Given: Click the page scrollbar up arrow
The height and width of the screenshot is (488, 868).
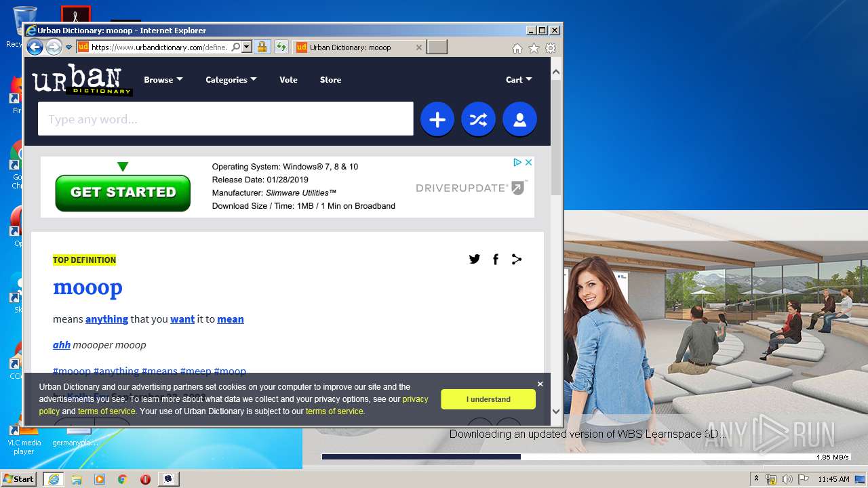Looking at the screenshot, I should click(556, 71).
